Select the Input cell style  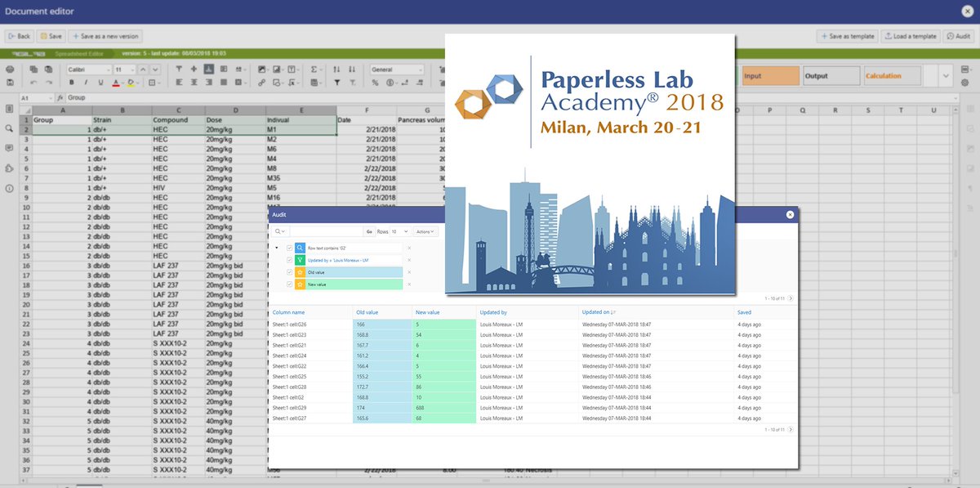(x=771, y=76)
